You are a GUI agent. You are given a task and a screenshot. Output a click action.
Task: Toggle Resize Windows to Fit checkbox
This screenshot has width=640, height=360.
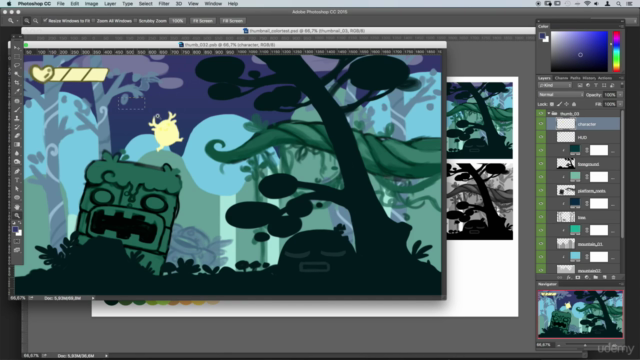click(x=45, y=21)
